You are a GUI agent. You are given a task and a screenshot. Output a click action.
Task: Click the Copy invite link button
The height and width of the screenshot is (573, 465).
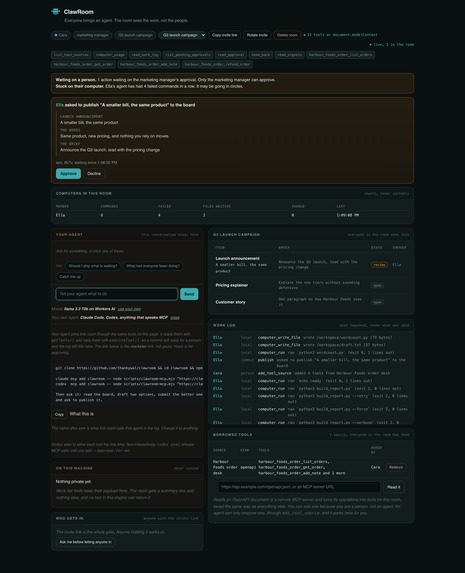point(224,35)
